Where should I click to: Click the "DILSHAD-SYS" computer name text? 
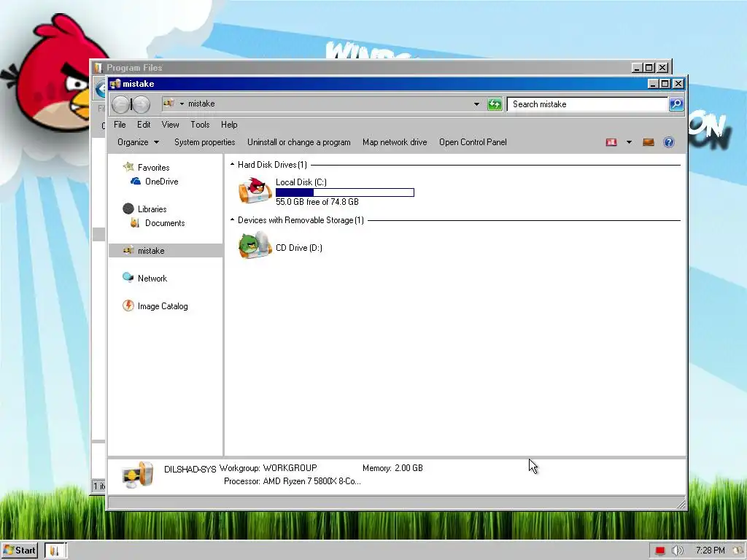coord(190,469)
